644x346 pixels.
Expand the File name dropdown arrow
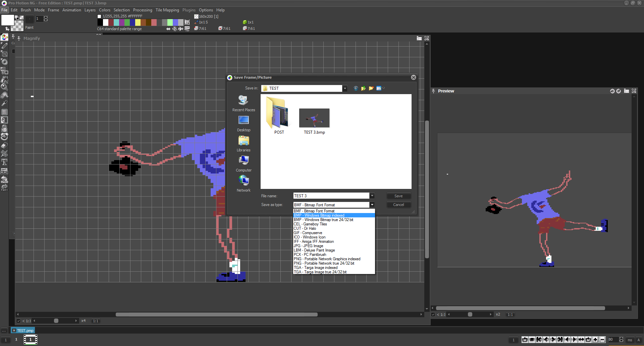372,196
